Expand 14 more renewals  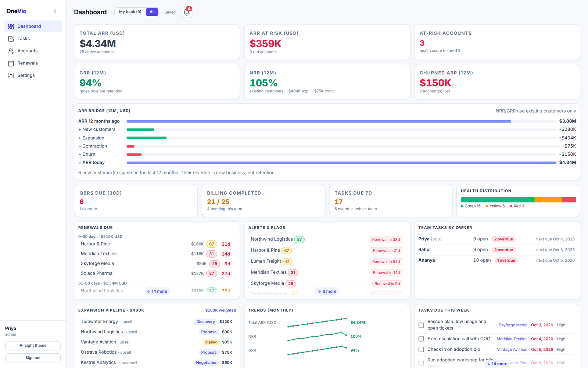point(157,291)
